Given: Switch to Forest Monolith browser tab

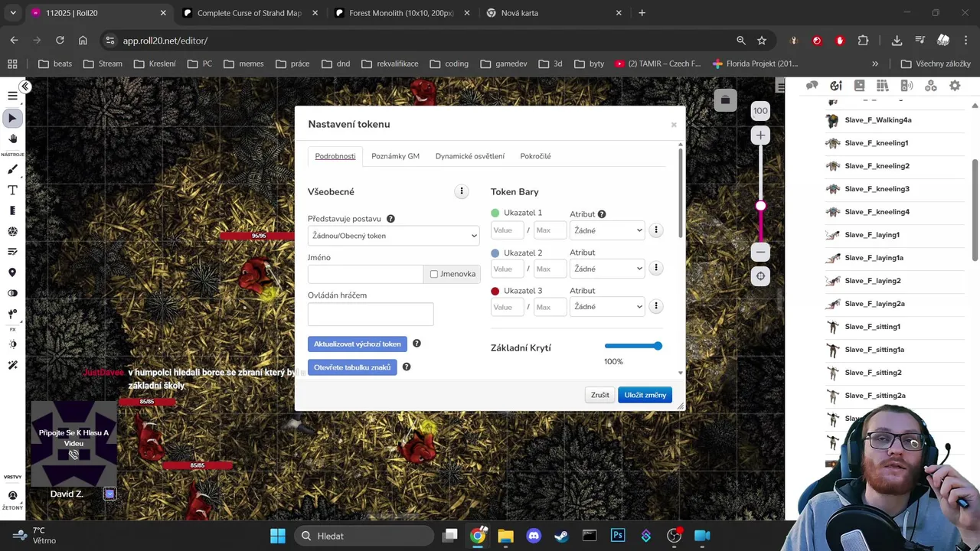Looking at the screenshot, I should click(400, 13).
